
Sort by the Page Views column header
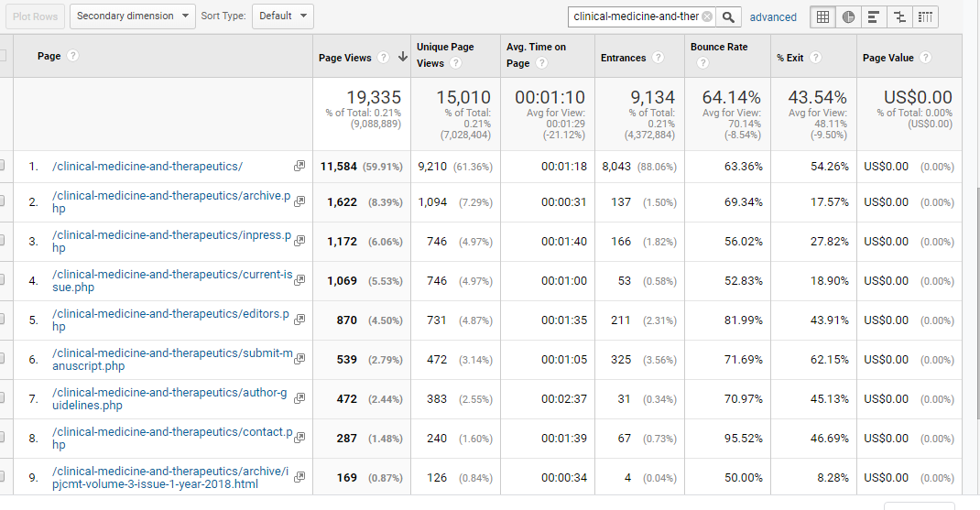[345, 58]
